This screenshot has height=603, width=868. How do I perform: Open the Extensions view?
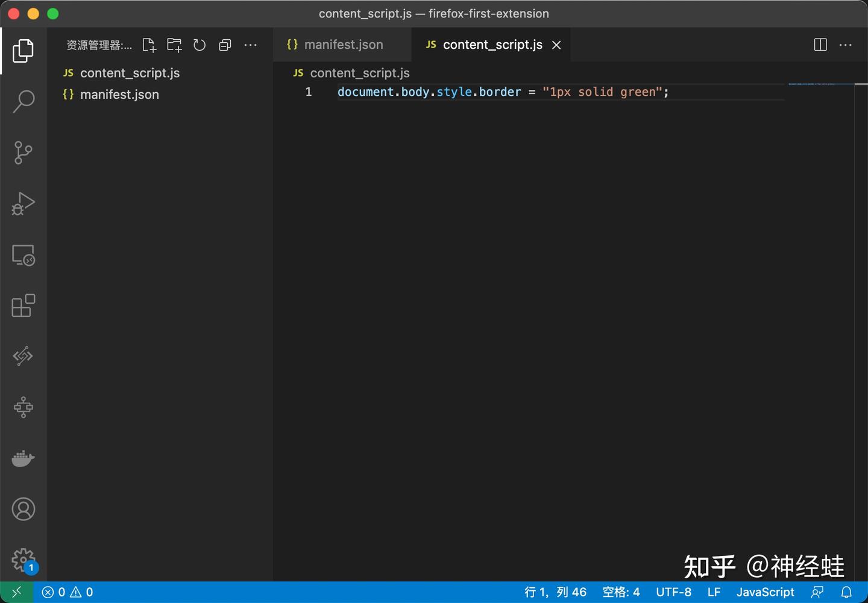coord(24,306)
